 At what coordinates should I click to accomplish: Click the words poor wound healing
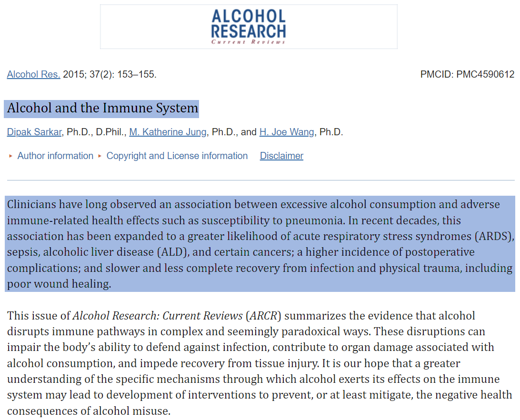(x=59, y=284)
